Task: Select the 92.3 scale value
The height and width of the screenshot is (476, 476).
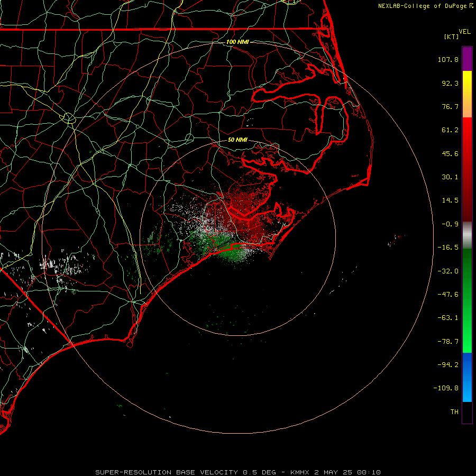Action: click(x=450, y=83)
